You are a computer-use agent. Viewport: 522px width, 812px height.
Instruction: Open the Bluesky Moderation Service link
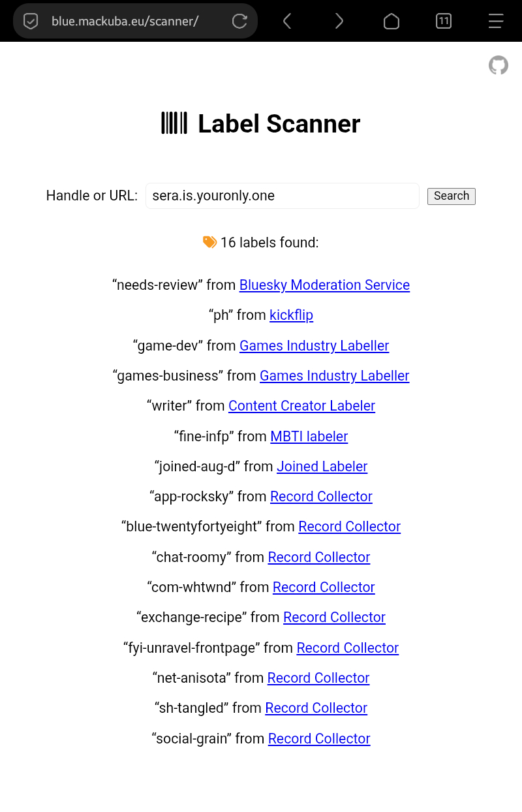click(x=324, y=285)
